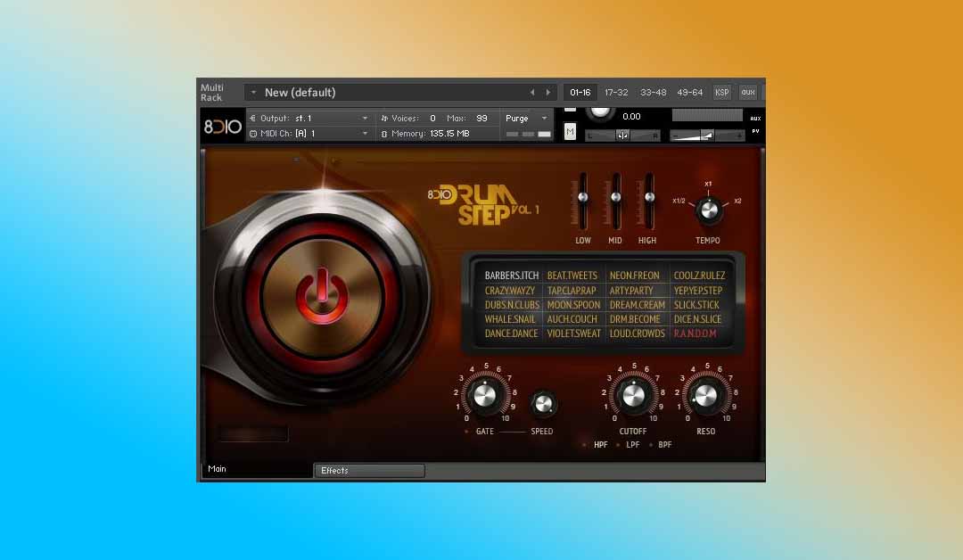This screenshot has height=560, width=963.
Task: Click the CUTOFF knob
Action: [633, 395]
